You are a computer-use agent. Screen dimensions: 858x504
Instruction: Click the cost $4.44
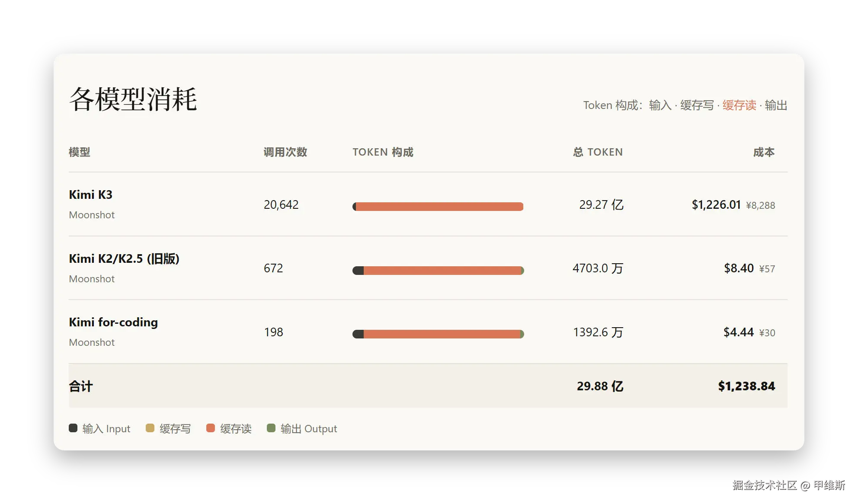coord(739,332)
